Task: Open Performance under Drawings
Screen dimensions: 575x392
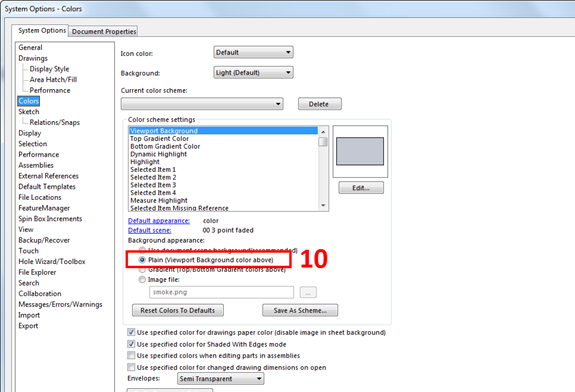Action: 50,90
